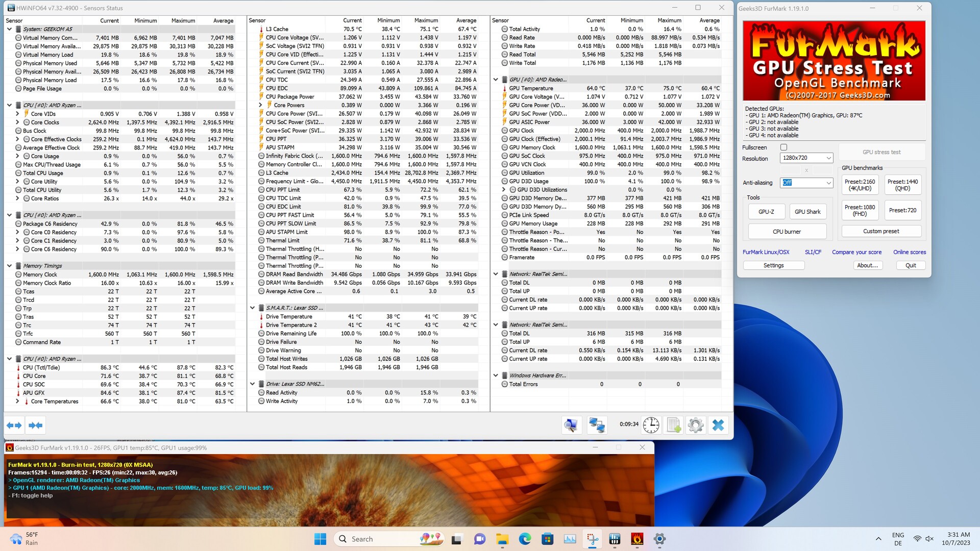Open HWiNFO sensor settings gear icon
The width and height of the screenshot is (980, 551).
click(x=696, y=425)
